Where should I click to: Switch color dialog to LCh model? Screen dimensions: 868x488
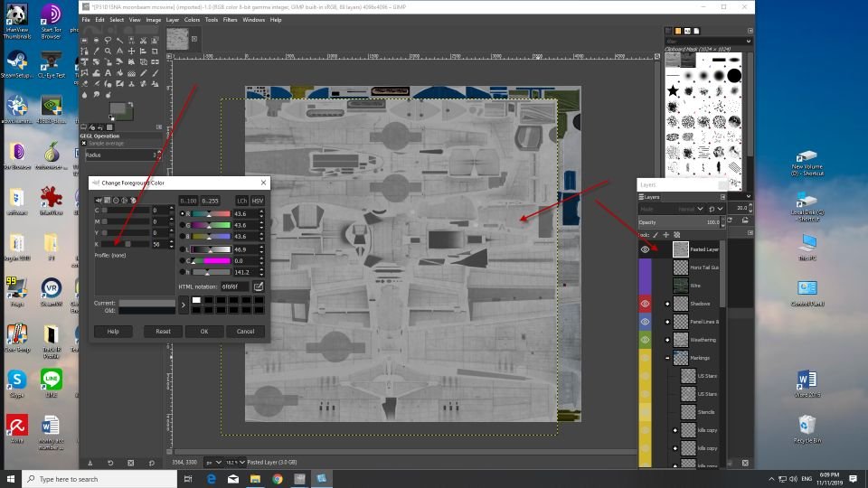point(242,201)
